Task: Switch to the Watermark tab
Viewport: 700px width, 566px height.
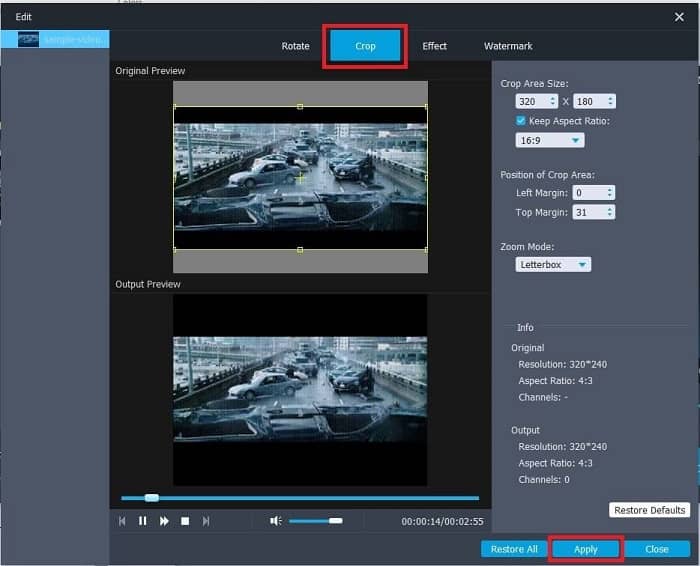Action: (x=508, y=46)
